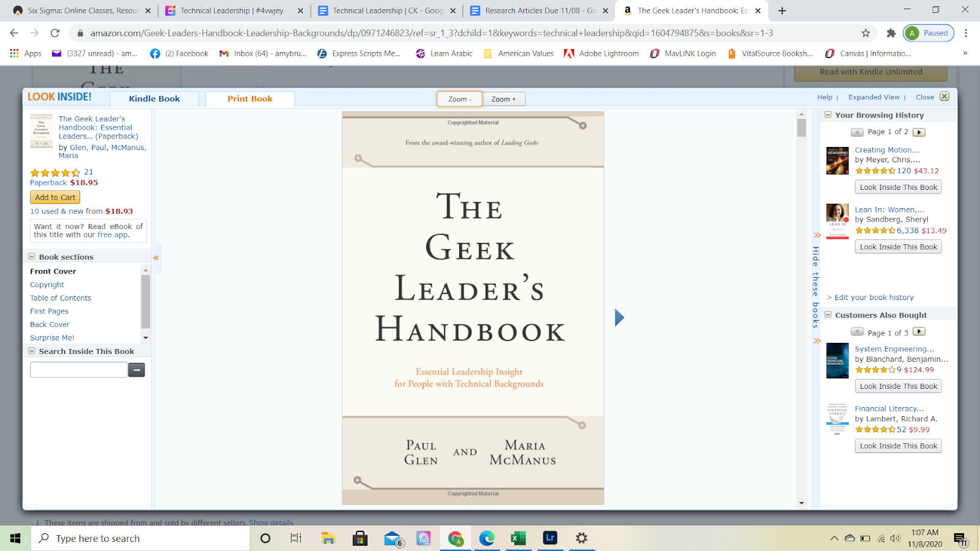980x551 pixels.
Task: Open new browser tab
Action: click(782, 10)
